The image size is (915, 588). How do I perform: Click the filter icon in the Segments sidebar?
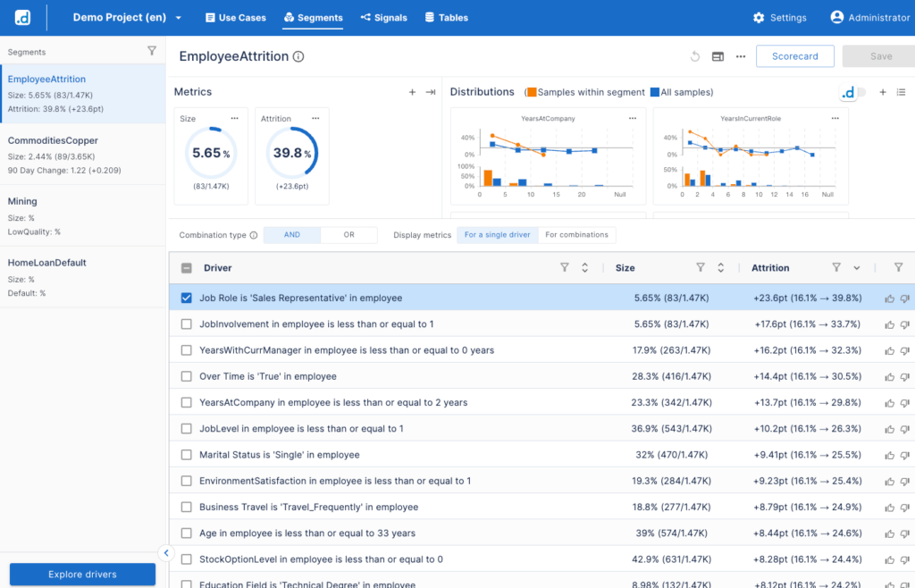[152, 52]
